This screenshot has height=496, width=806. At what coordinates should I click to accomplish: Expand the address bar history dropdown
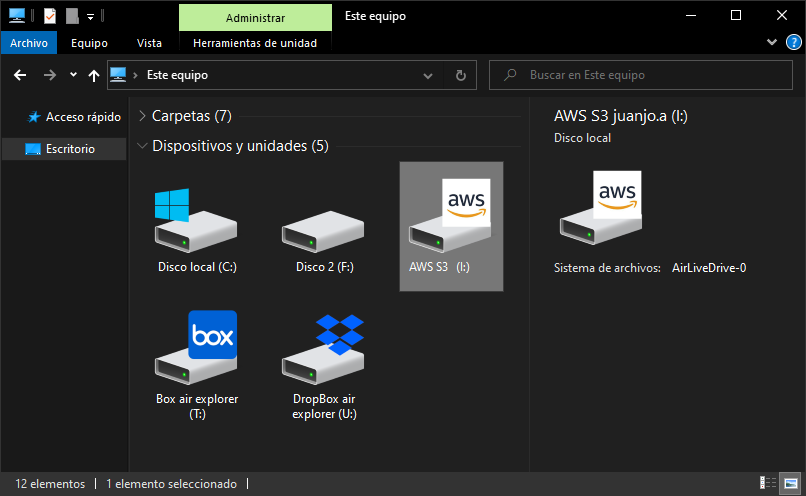[428, 76]
